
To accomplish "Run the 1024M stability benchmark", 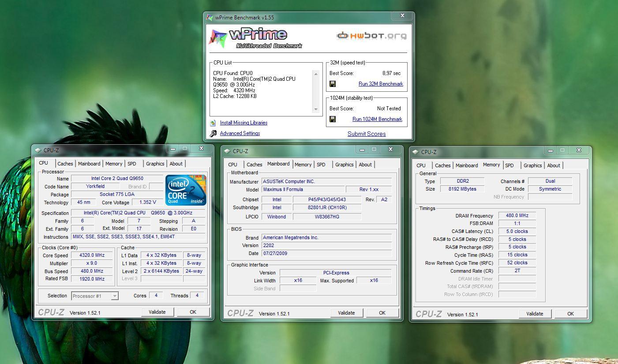I will [378, 119].
